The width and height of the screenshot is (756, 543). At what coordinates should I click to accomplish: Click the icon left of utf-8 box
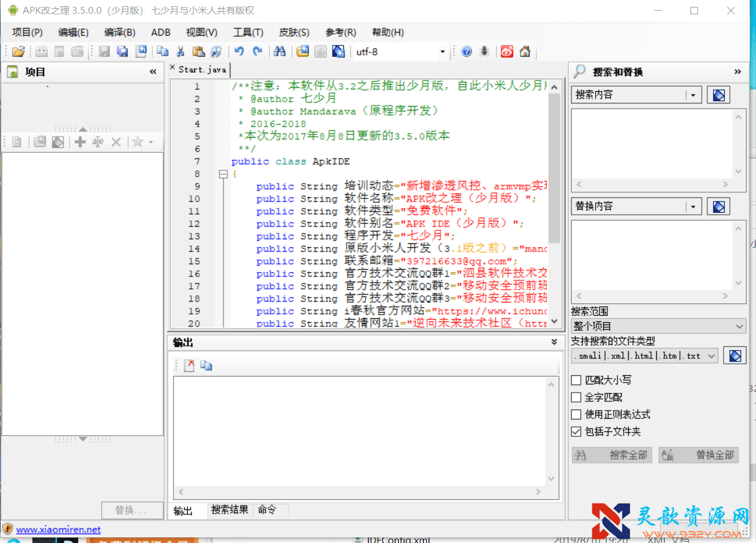pyautogui.click(x=338, y=52)
